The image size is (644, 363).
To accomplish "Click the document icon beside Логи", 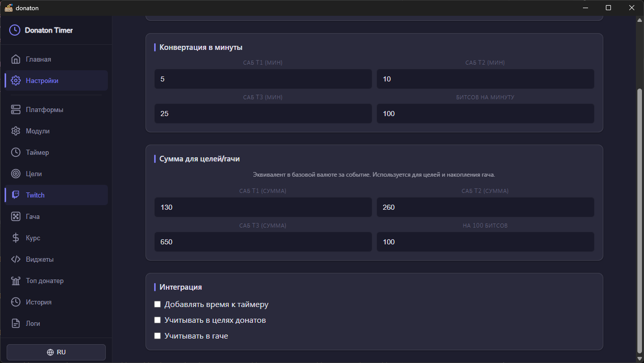I will [x=16, y=323].
